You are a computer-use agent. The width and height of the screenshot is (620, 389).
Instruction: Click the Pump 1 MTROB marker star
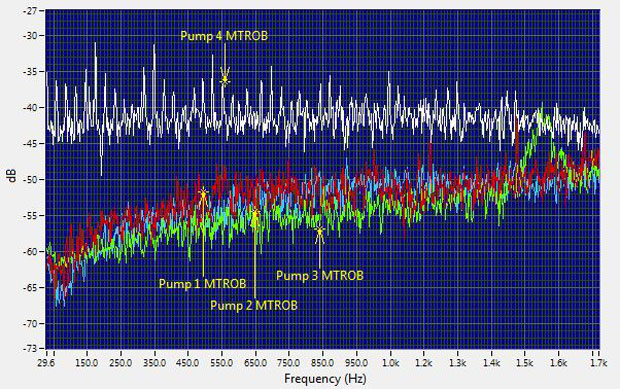pos(203,194)
